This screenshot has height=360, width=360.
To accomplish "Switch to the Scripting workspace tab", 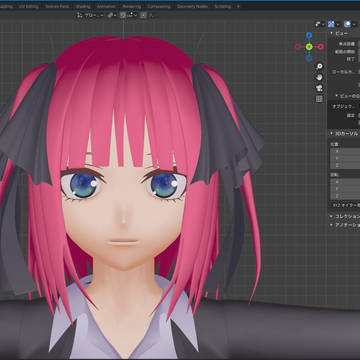I will [x=222, y=6].
